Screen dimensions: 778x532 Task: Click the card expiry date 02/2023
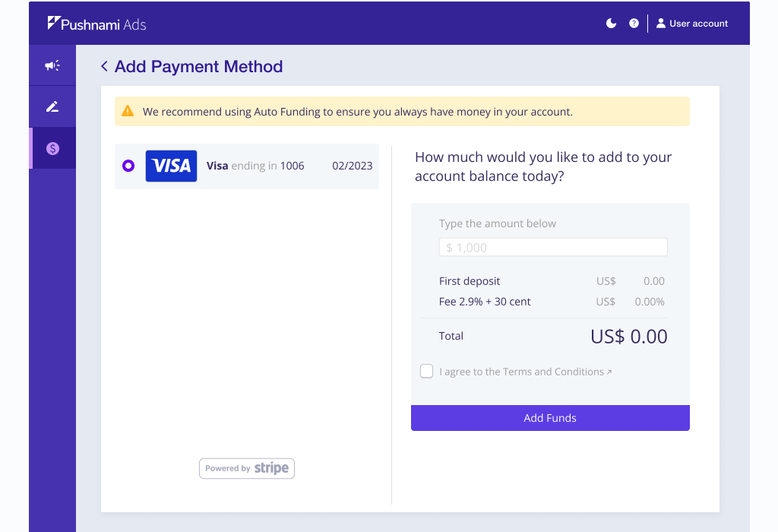click(x=353, y=166)
